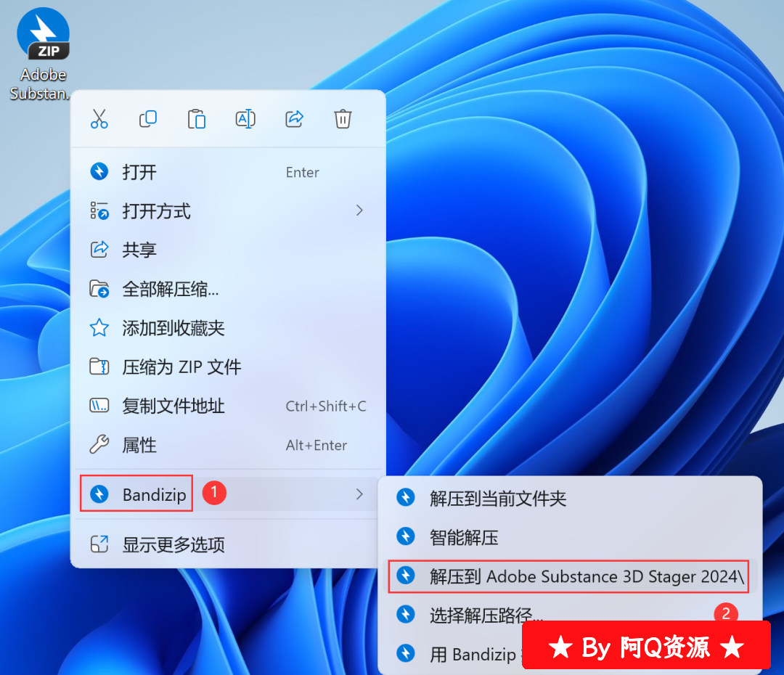This screenshot has height=675, width=784.
Task: Select the Adobe Substance ZIP desktop file
Action: 43,54
